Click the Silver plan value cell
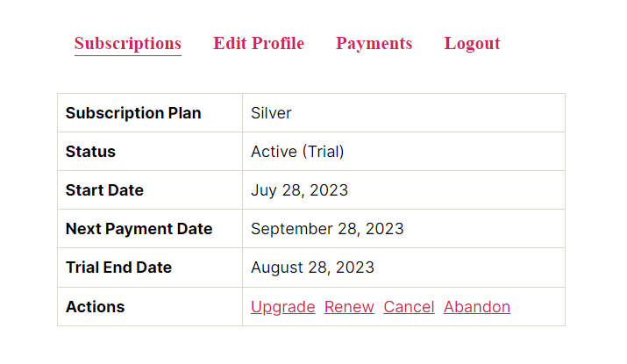The height and width of the screenshot is (364, 627). point(403,113)
